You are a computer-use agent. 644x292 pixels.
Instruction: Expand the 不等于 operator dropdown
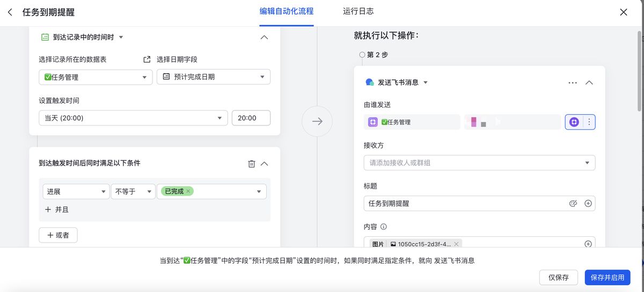[133, 191]
